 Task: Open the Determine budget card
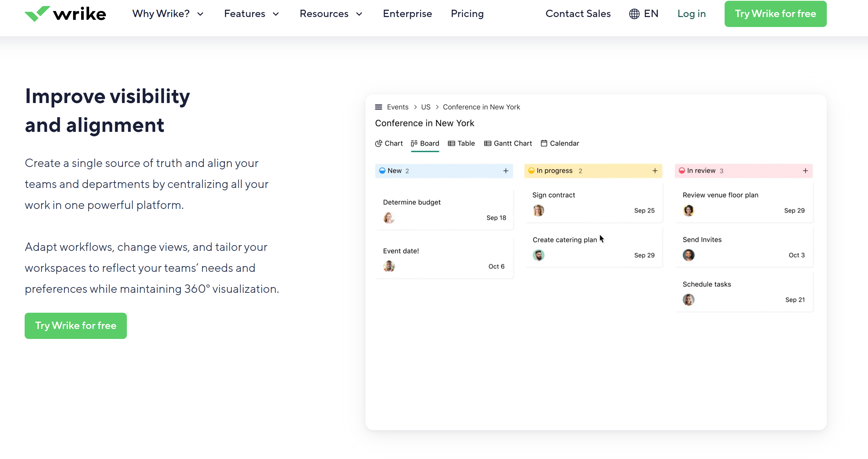click(x=444, y=210)
